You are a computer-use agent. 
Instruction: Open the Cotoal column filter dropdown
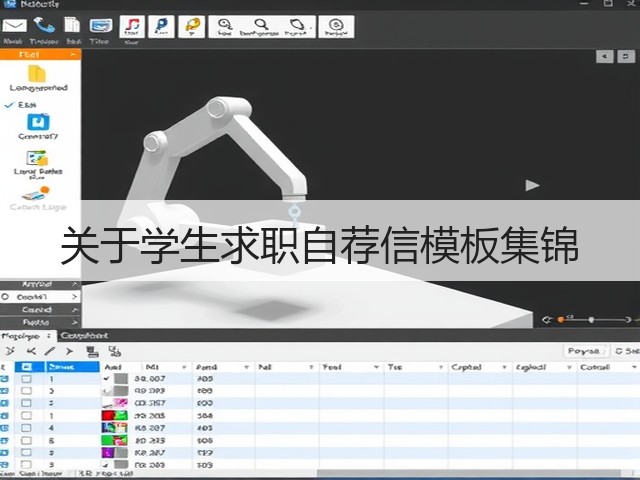pyautogui.click(x=634, y=367)
